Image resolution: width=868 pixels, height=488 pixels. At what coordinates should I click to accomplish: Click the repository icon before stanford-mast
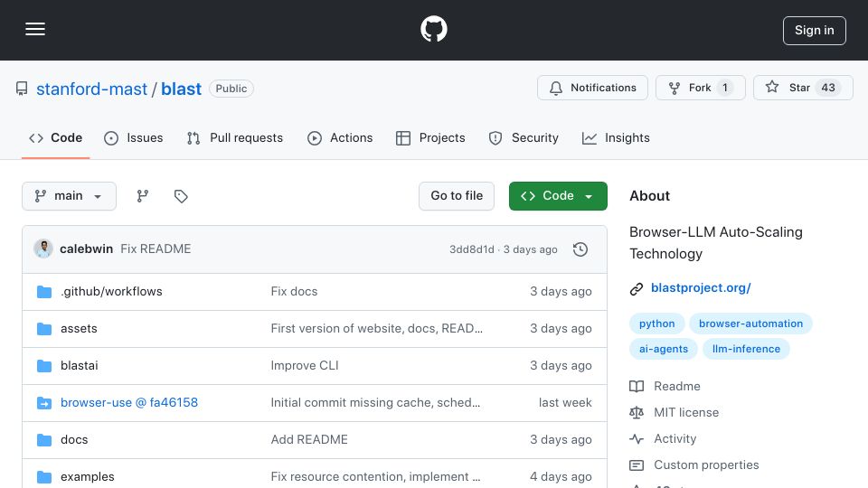coord(22,89)
